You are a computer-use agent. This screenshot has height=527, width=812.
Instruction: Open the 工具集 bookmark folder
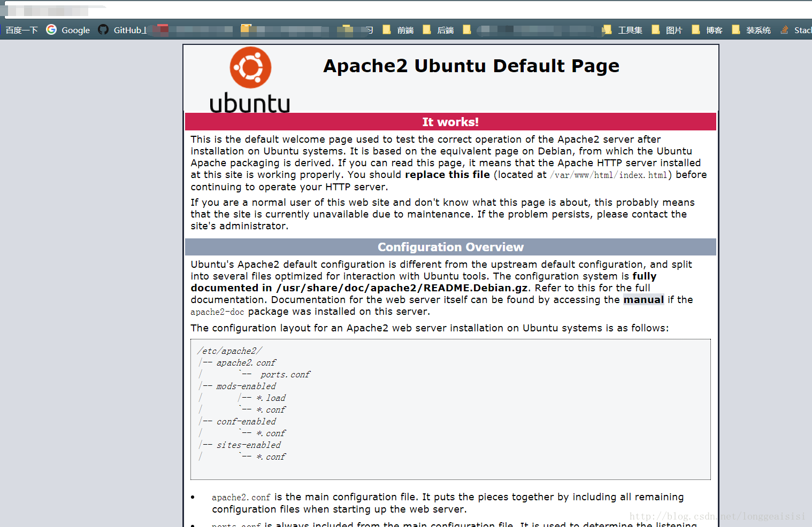(x=630, y=30)
